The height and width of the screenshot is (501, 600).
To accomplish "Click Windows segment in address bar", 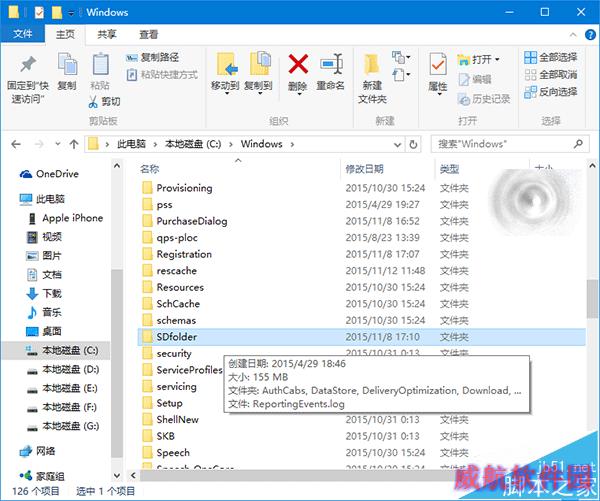I will point(261,144).
